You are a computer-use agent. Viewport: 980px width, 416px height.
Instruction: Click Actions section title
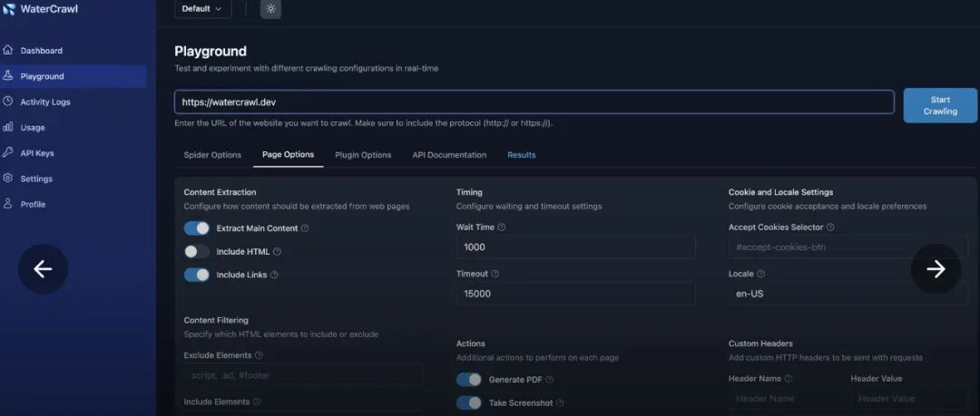click(471, 343)
